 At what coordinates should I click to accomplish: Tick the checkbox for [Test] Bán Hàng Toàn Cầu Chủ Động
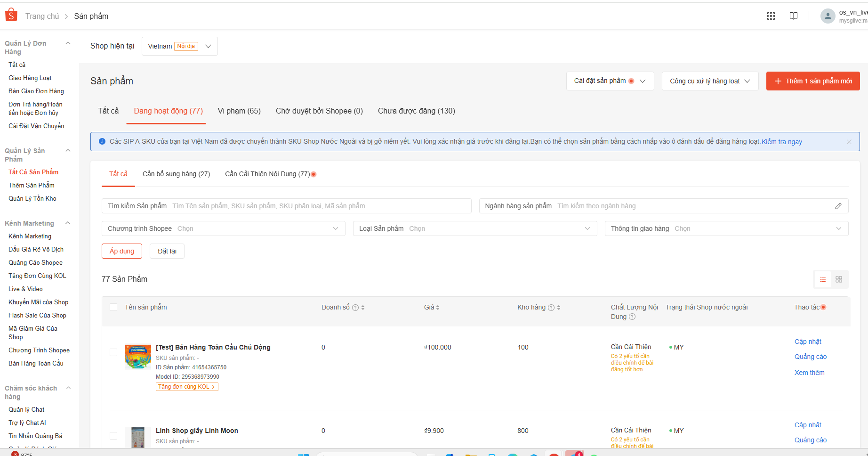[113, 352]
